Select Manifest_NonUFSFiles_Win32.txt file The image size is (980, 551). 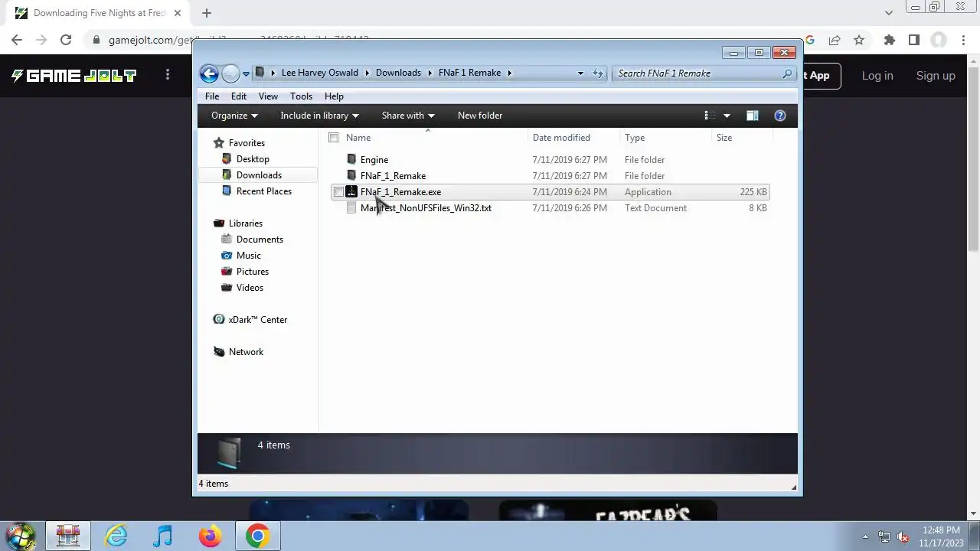click(426, 208)
